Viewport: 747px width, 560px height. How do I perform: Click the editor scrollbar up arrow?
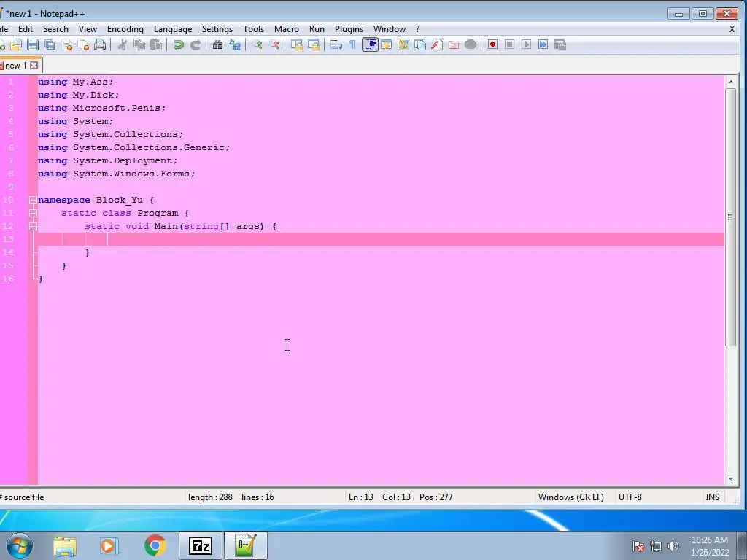(x=731, y=82)
